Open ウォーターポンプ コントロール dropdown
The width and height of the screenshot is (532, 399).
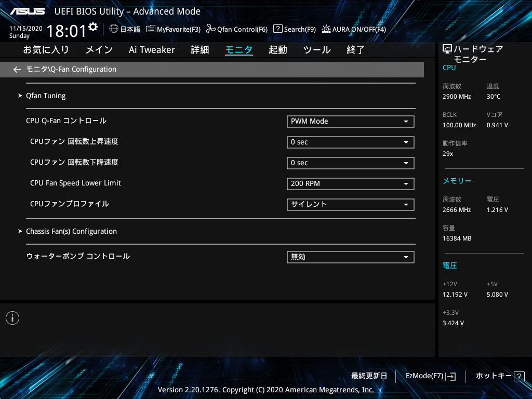pos(351,257)
